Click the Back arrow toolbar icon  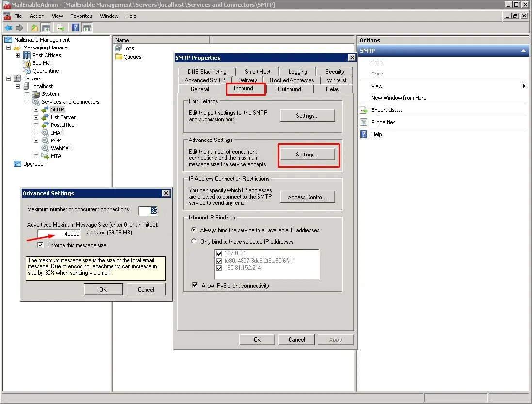point(8,28)
